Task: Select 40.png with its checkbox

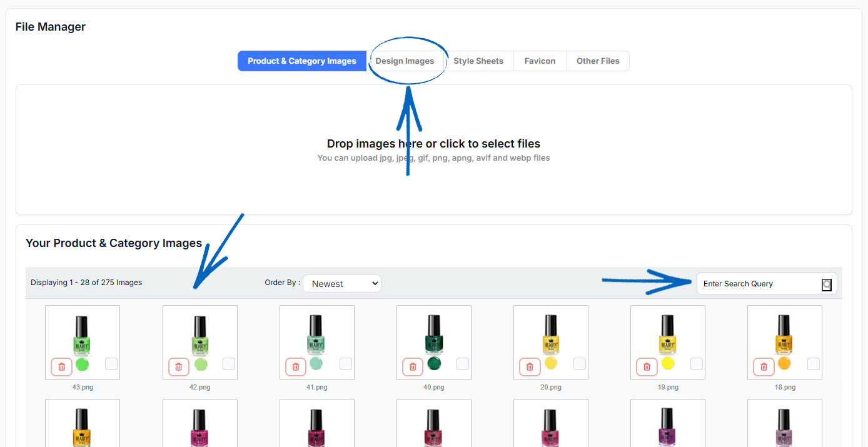Action: pos(463,364)
